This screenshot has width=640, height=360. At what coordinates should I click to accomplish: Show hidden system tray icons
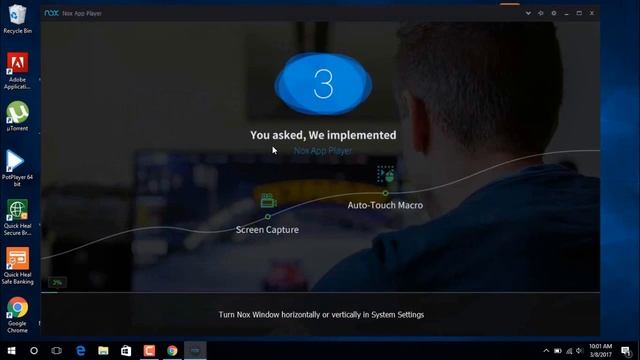point(546,351)
